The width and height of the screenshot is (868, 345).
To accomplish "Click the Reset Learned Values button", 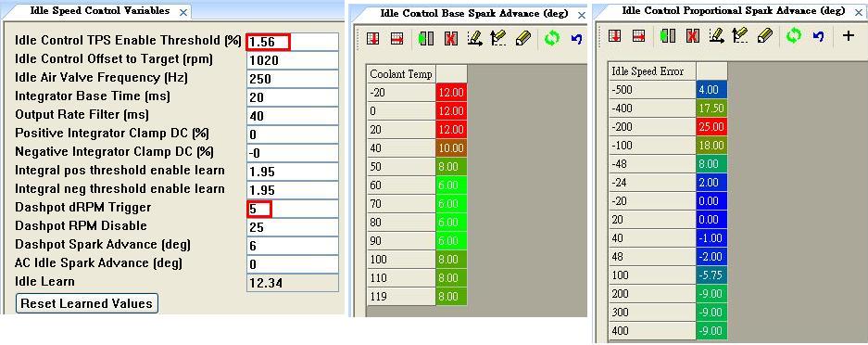I will coord(86,303).
